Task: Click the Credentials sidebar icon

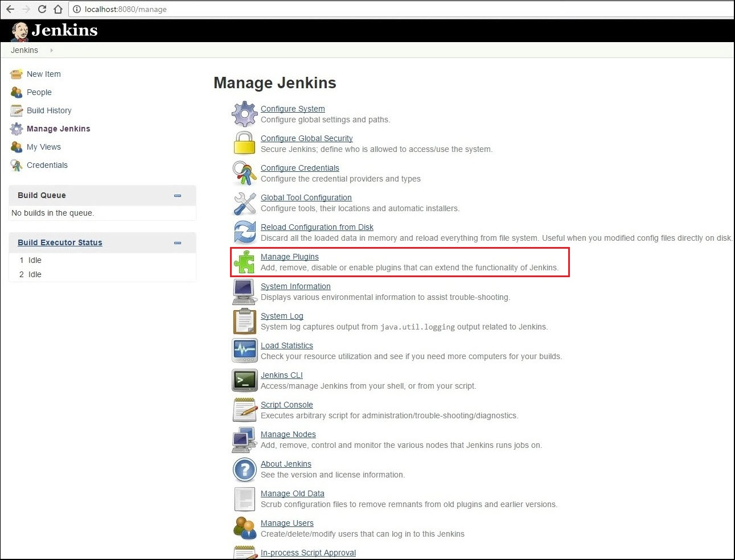Action: [x=17, y=165]
